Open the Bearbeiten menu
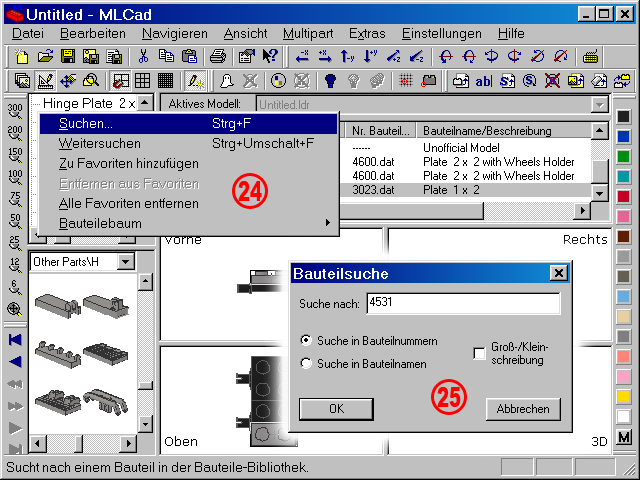 click(93, 33)
